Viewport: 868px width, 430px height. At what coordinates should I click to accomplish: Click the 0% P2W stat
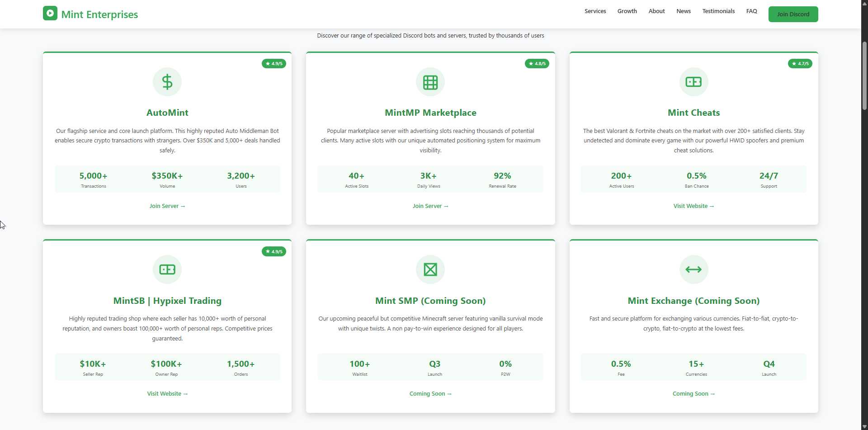[505, 368]
